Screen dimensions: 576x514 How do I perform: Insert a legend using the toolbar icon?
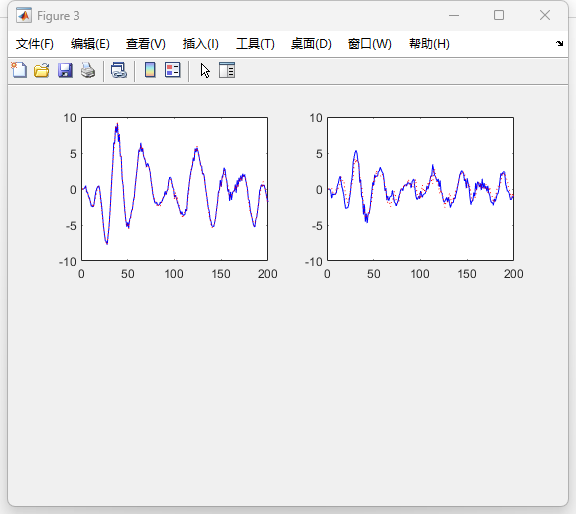coord(173,70)
